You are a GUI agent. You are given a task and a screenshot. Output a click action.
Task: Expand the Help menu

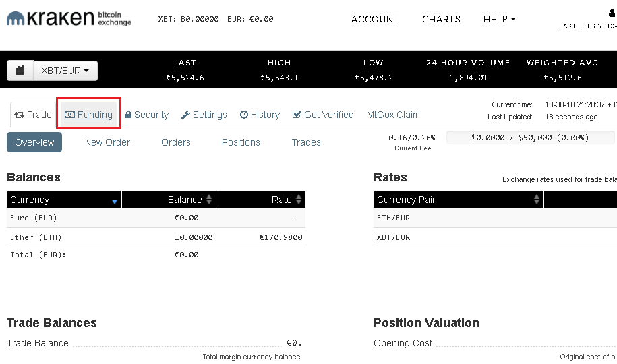tap(499, 19)
